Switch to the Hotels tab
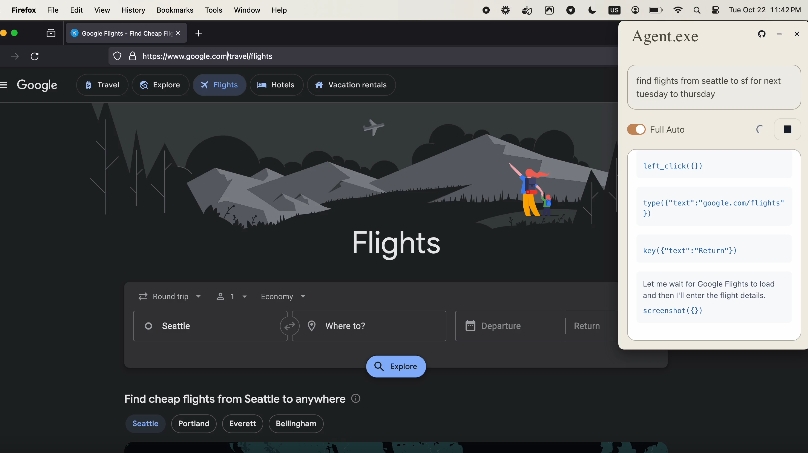The width and height of the screenshot is (808, 453). [x=276, y=85]
